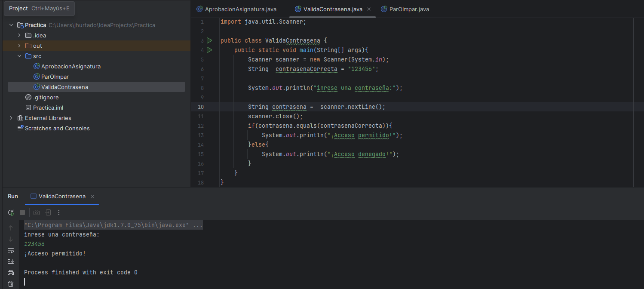
Task: Click the Practica project root name
Action: (x=35, y=25)
